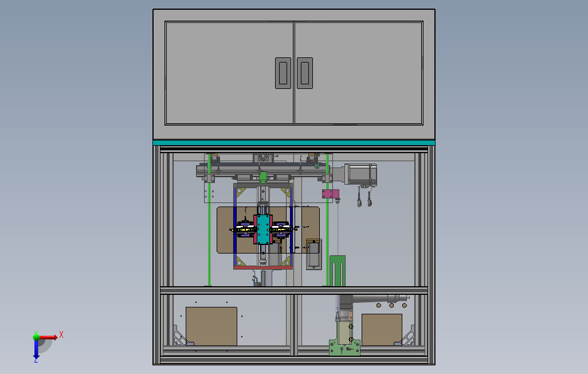This screenshot has width=588, height=374.
Task: Select the brown box in lower right bay
Action: tap(382, 330)
